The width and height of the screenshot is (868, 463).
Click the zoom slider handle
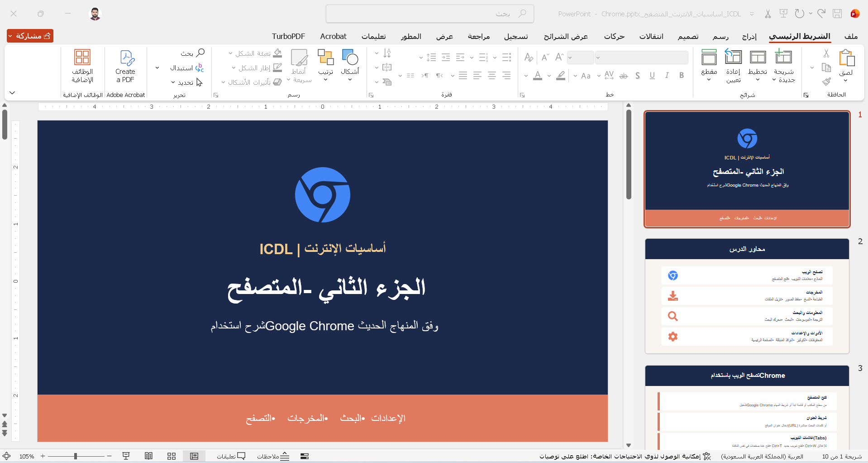76,456
